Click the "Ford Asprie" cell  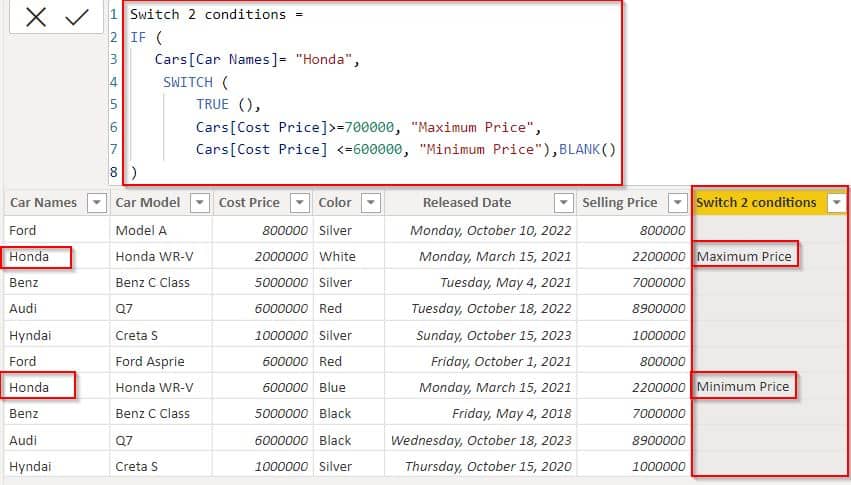point(150,361)
